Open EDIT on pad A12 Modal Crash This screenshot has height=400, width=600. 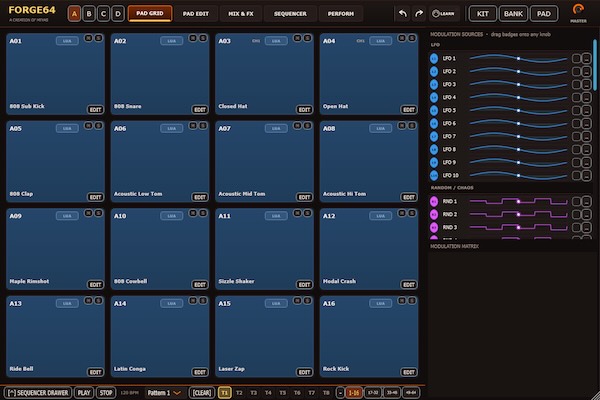point(409,285)
